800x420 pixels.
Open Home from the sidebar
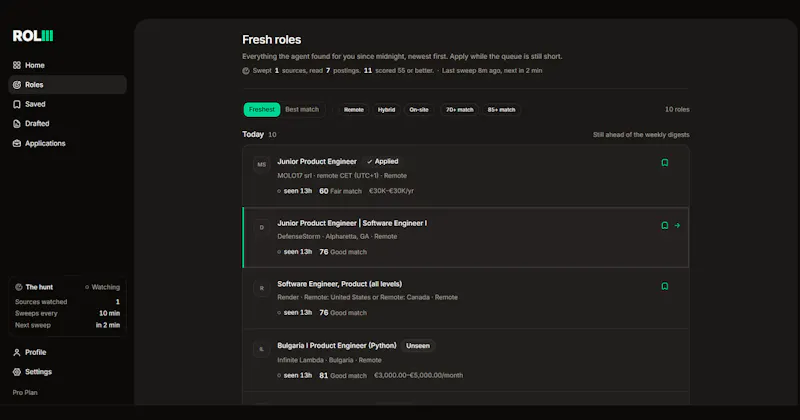click(x=67, y=65)
